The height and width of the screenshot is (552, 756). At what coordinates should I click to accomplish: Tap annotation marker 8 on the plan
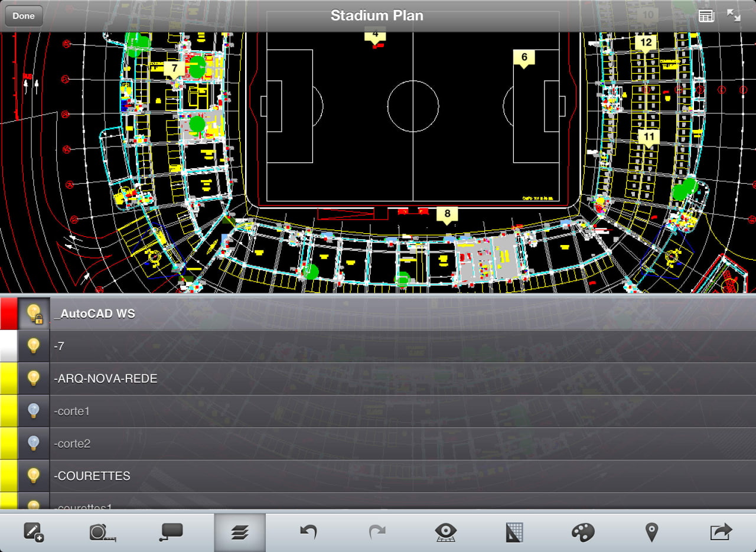tap(447, 214)
